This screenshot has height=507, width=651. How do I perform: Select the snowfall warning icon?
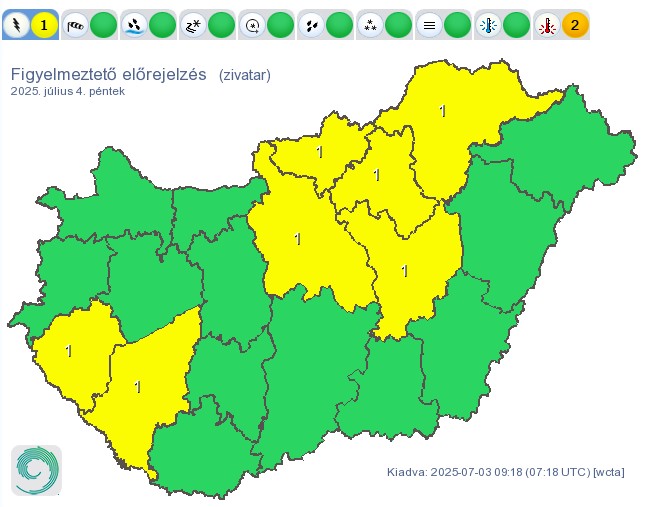pyautogui.click(x=371, y=24)
